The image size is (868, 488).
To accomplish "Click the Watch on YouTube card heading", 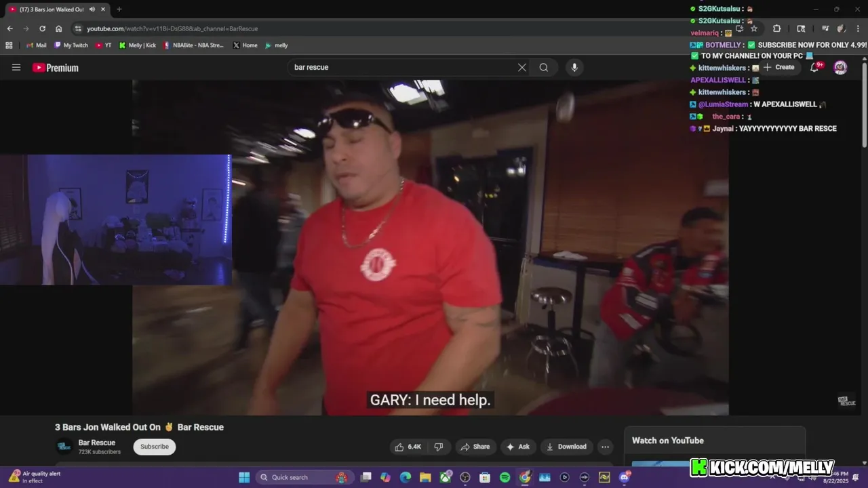I will point(668,441).
